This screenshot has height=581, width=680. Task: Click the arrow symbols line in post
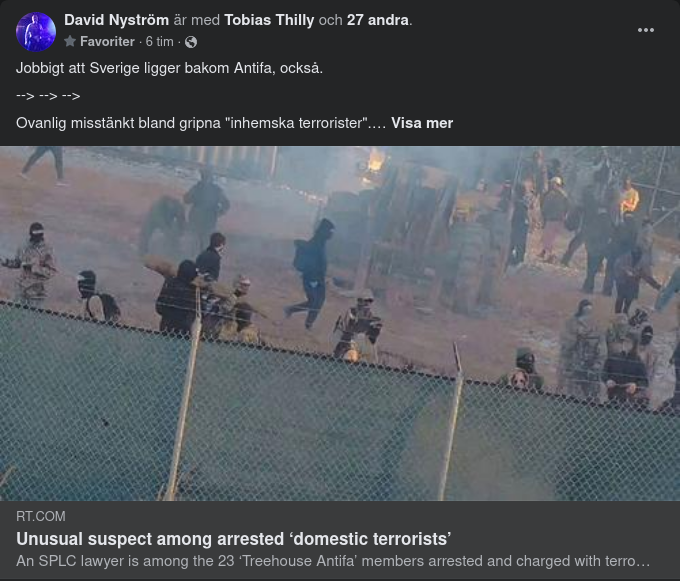[48, 96]
